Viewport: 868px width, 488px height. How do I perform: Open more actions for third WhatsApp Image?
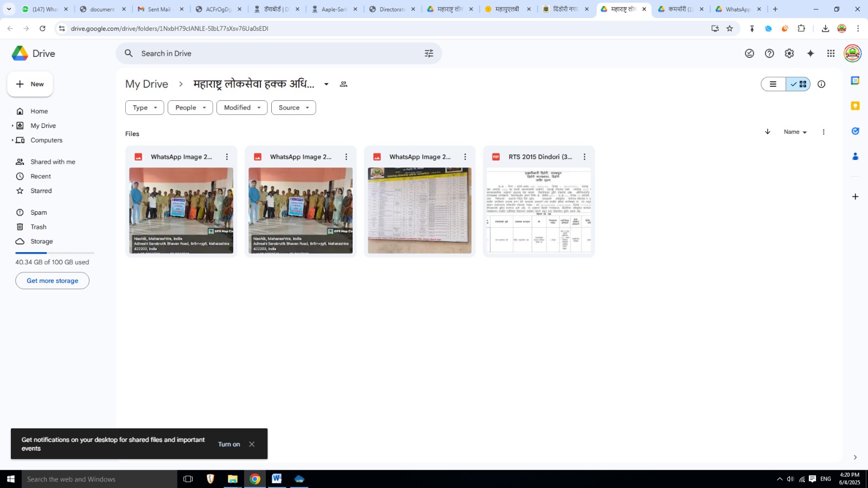(465, 157)
